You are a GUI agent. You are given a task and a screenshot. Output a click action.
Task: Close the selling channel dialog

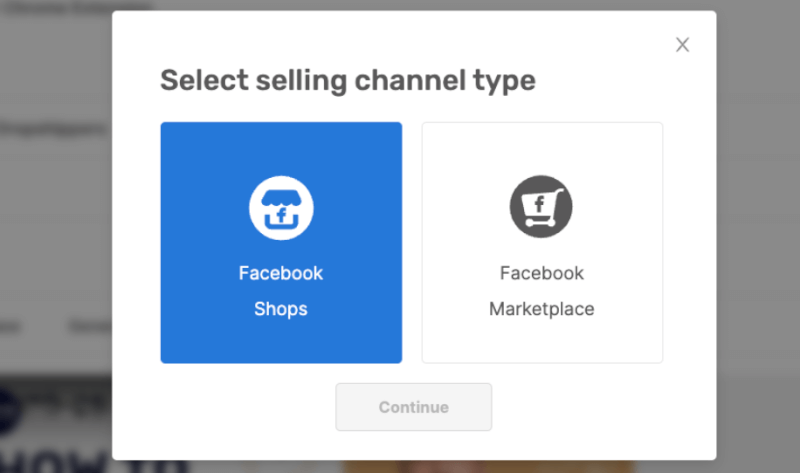click(x=682, y=45)
